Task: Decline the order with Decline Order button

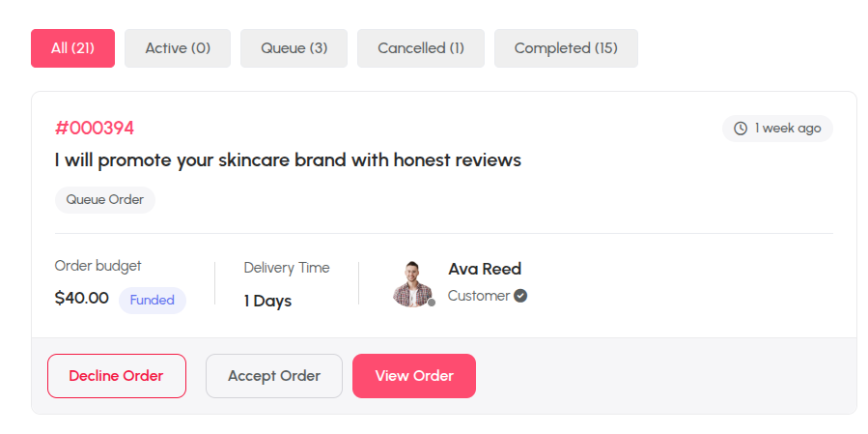Action: [117, 376]
